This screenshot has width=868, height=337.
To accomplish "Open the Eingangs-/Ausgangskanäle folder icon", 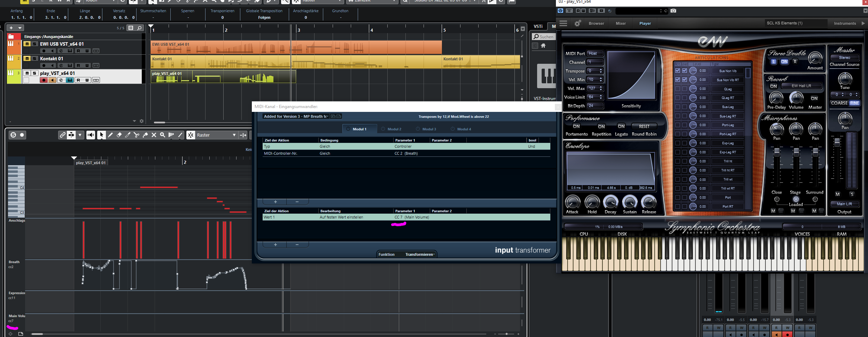I will 11,37.
